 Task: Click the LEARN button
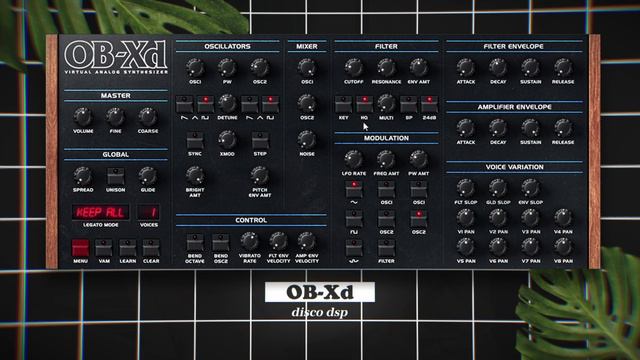pos(127,248)
